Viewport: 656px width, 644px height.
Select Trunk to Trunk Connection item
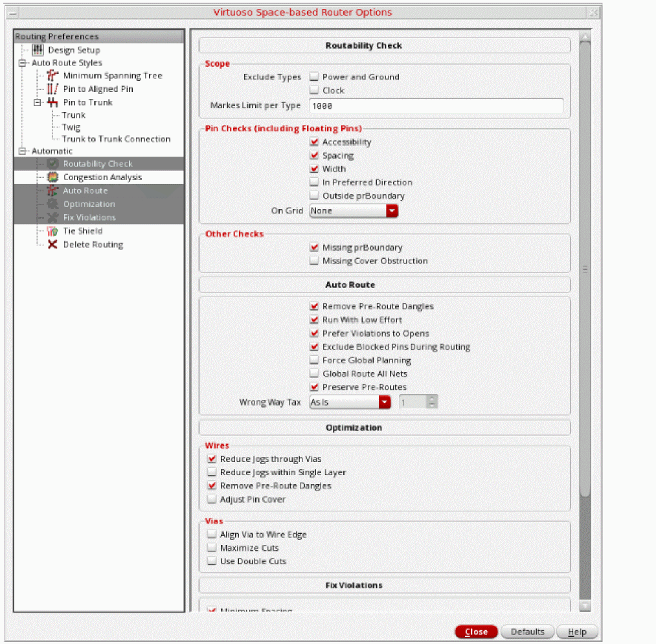[x=117, y=139]
